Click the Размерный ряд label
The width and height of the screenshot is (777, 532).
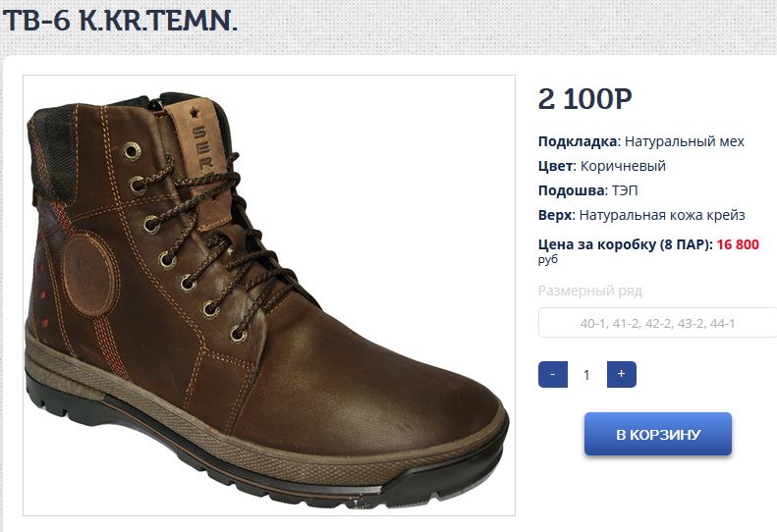pyautogui.click(x=589, y=291)
